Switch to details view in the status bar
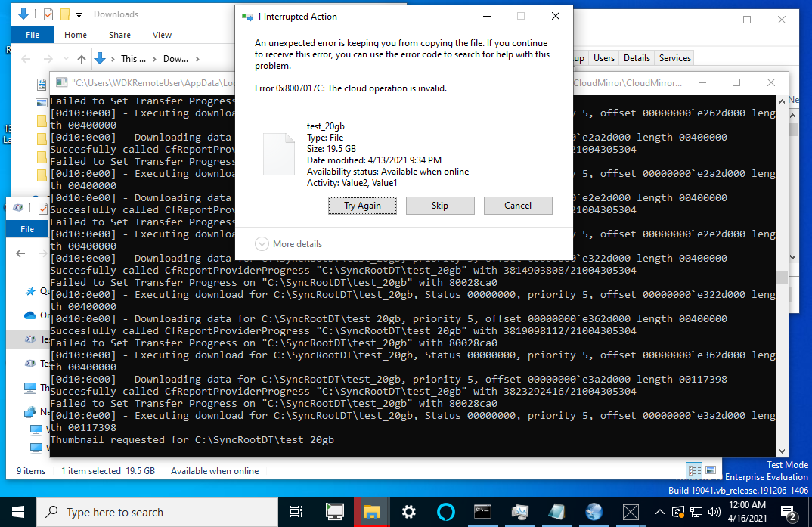The height and width of the screenshot is (527, 812). click(694, 470)
